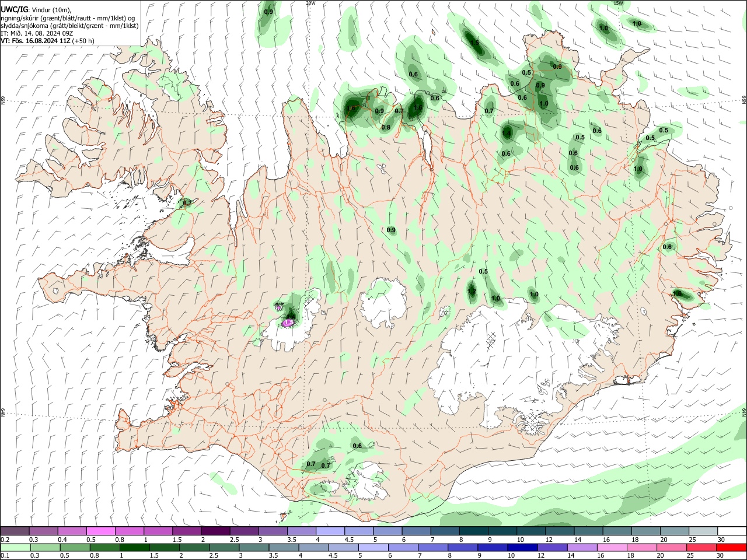The width and height of the screenshot is (747, 560).
Task: Click the '0.1' label on the rain scale
Action: pos(5,556)
